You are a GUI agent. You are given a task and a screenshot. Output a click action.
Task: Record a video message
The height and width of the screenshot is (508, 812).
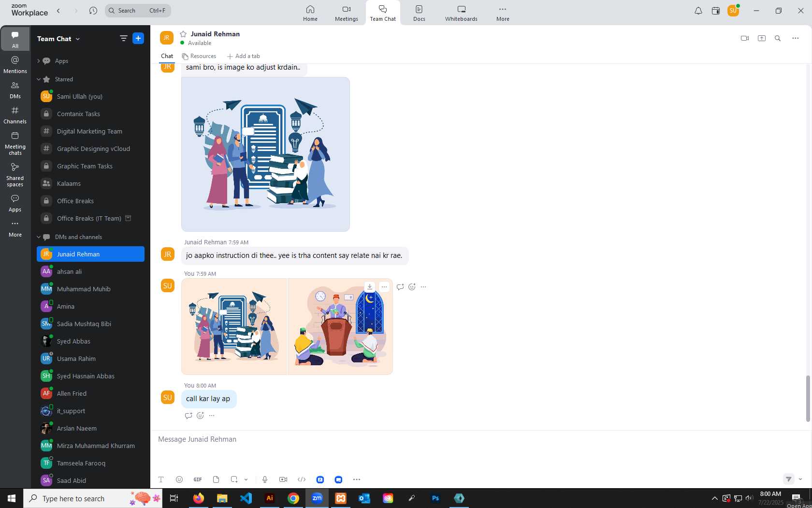coord(283,479)
